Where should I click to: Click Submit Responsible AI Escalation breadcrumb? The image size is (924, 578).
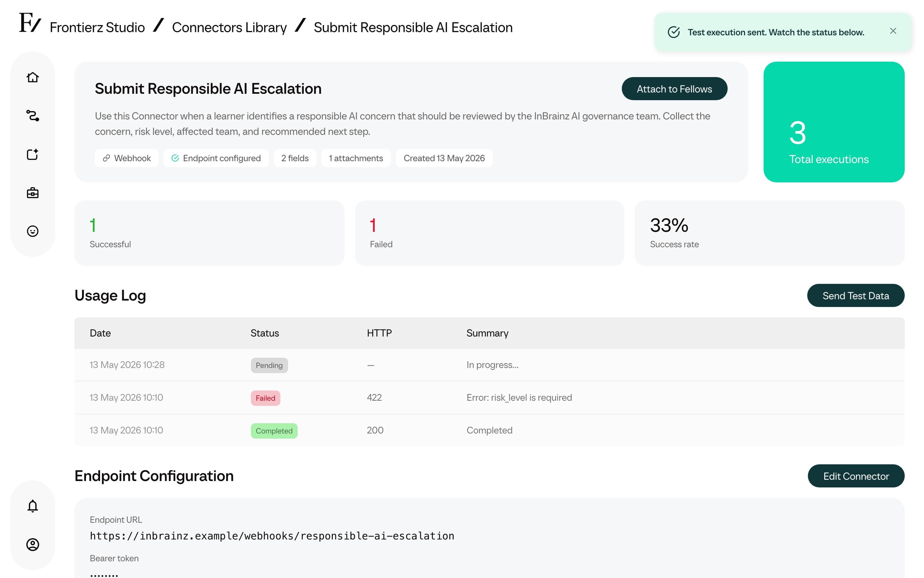413,28
